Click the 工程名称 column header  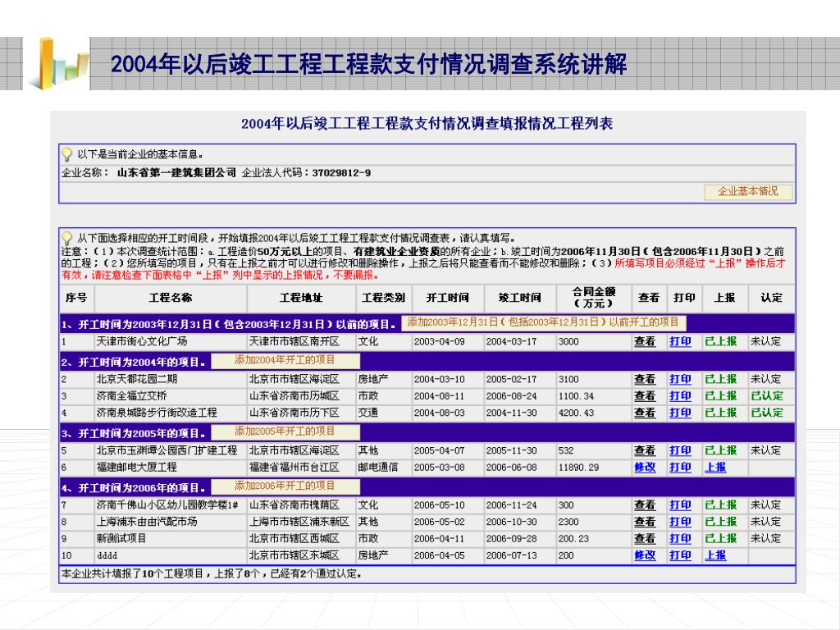(x=171, y=297)
